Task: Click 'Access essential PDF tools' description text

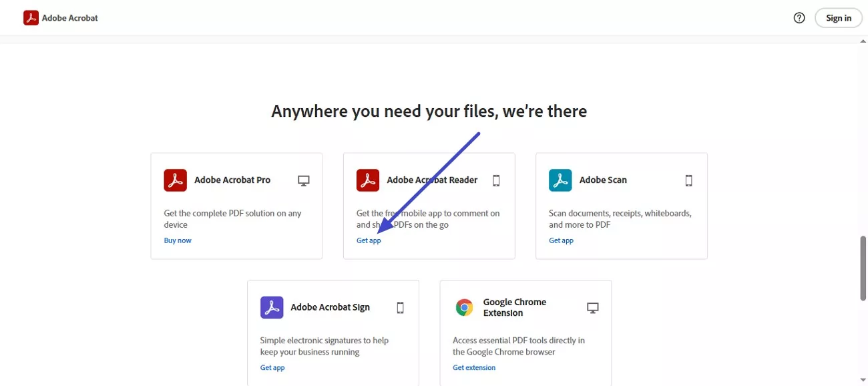Action: [519, 347]
